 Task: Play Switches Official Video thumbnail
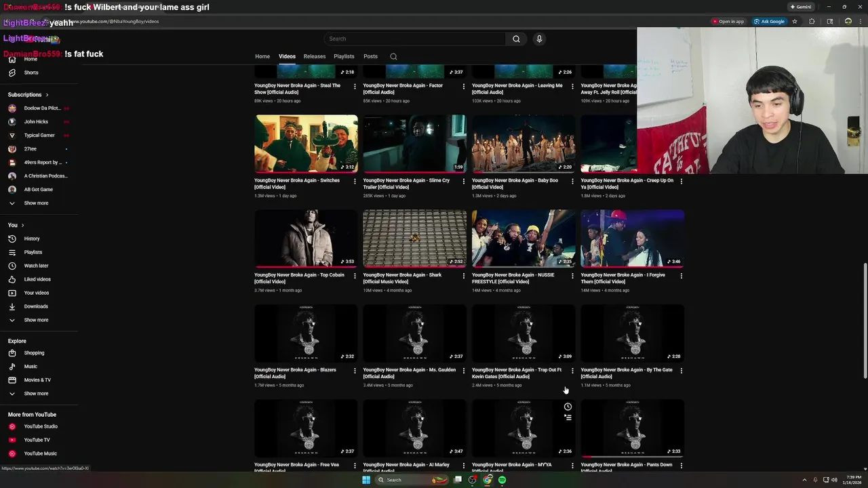[x=306, y=144]
